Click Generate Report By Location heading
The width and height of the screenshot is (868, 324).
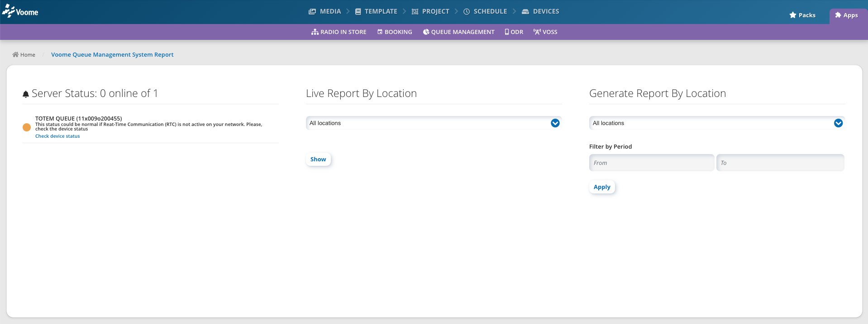click(658, 93)
